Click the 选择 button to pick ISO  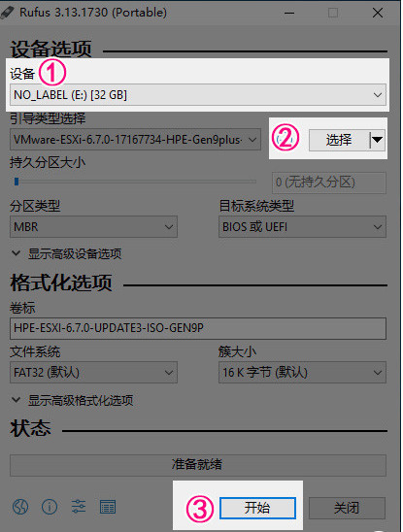(x=339, y=140)
